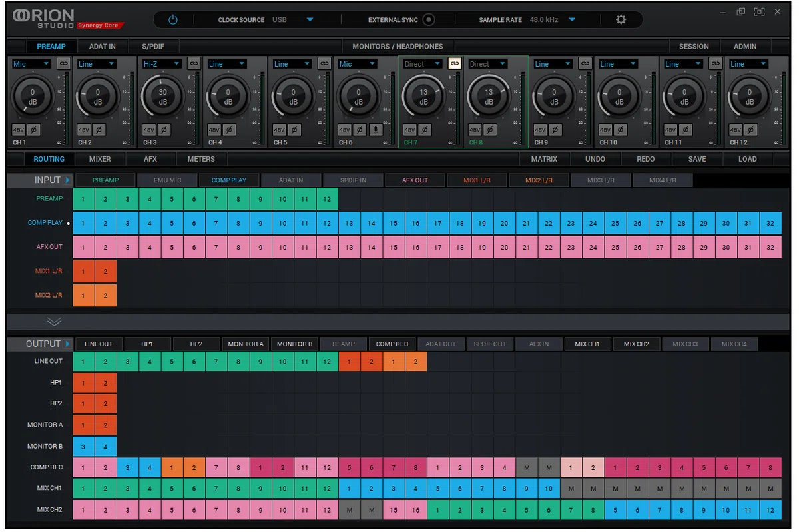The height and width of the screenshot is (532, 799).
Task: Toggle phase invert on CH 12
Action: click(750, 130)
